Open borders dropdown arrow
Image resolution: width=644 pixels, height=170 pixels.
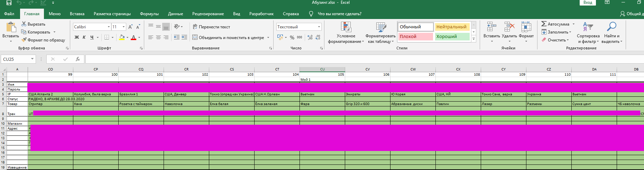(x=113, y=37)
